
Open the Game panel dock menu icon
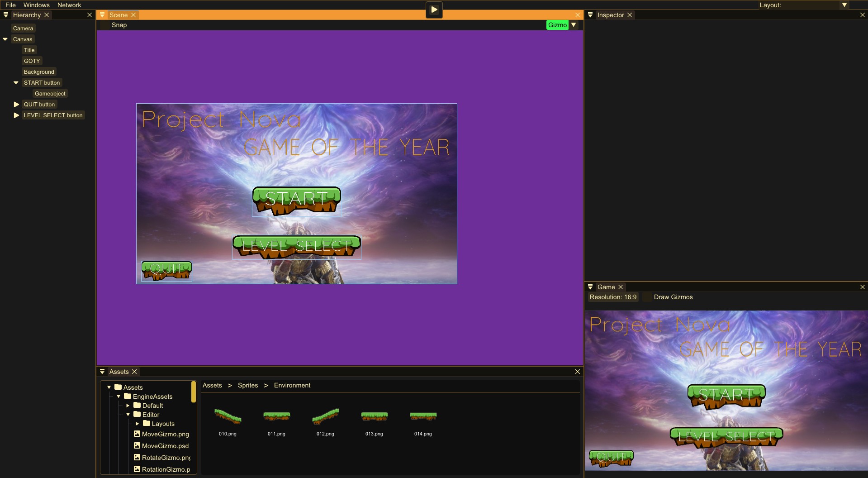point(590,287)
